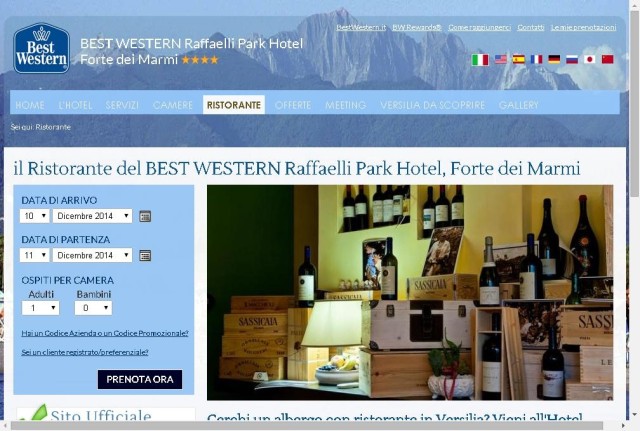
Task: Click the Sito Ufficiale banner
Action: point(106,413)
